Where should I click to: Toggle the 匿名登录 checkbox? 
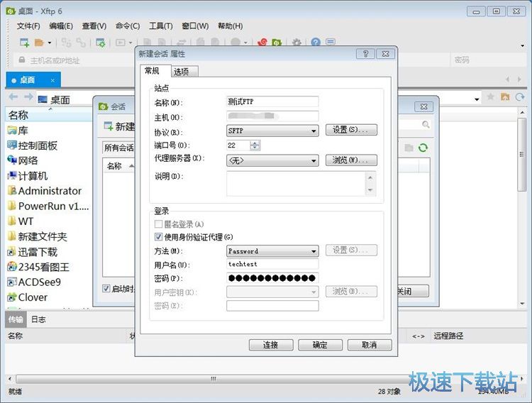click(x=158, y=224)
